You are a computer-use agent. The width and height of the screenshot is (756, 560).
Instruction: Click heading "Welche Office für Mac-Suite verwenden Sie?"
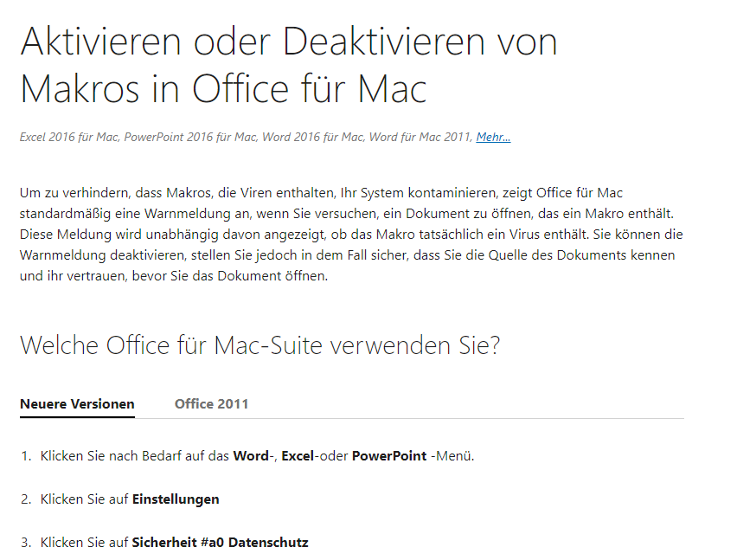259,345
